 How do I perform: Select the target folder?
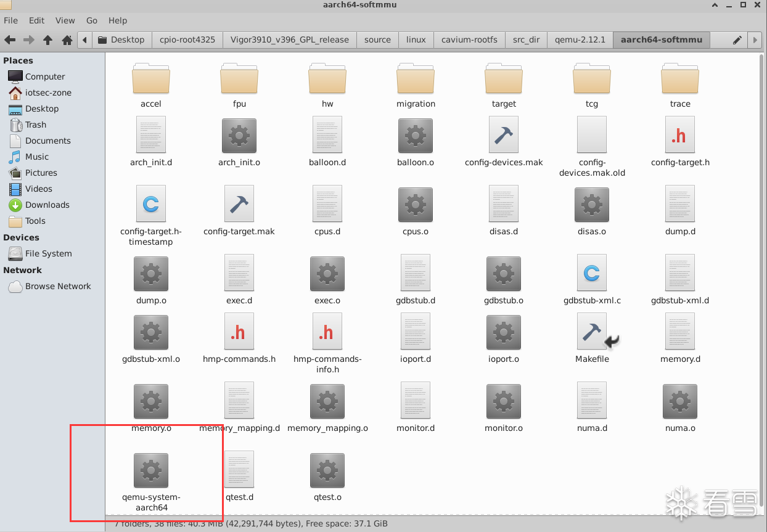(504, 85)
